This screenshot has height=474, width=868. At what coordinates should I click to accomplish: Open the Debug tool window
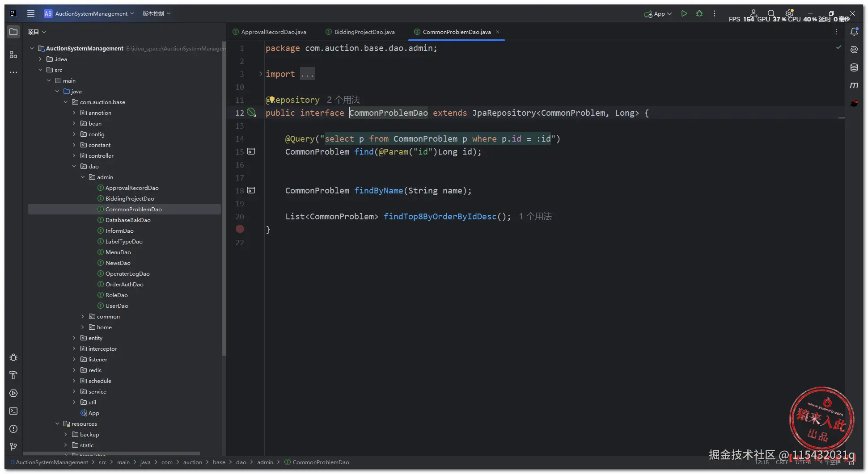pyautogui.click(x=13, y=357)
